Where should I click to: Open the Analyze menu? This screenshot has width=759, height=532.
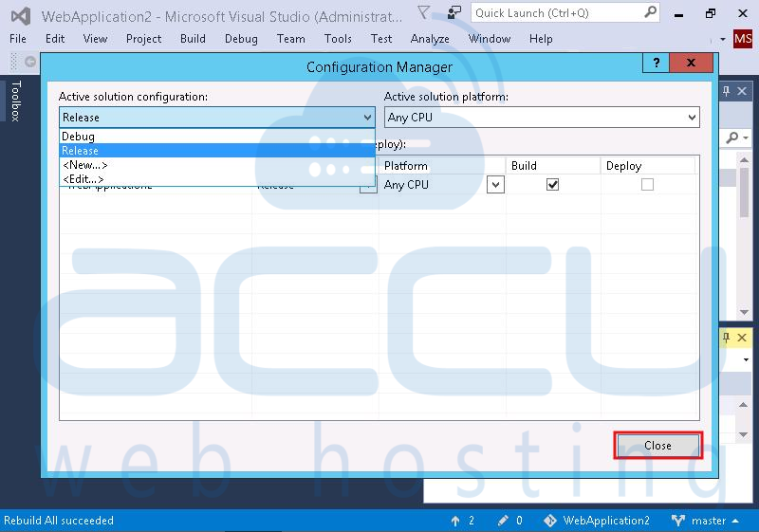(430, 39)
